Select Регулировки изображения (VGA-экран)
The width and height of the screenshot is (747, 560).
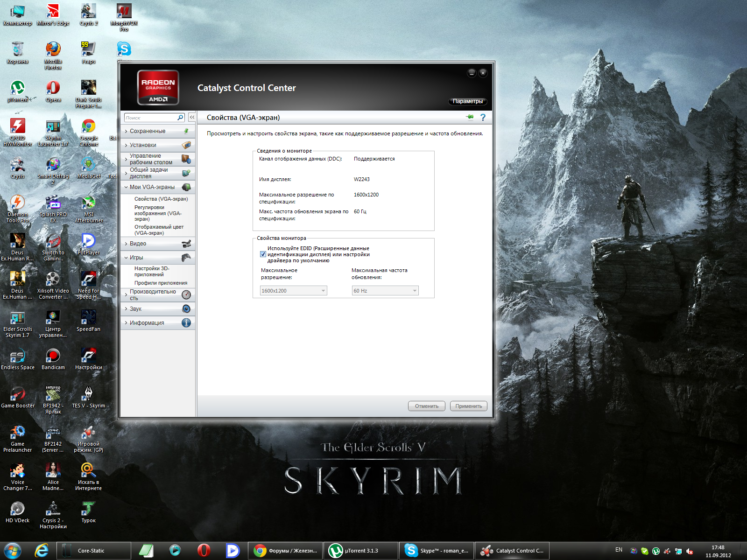(158, 213)
